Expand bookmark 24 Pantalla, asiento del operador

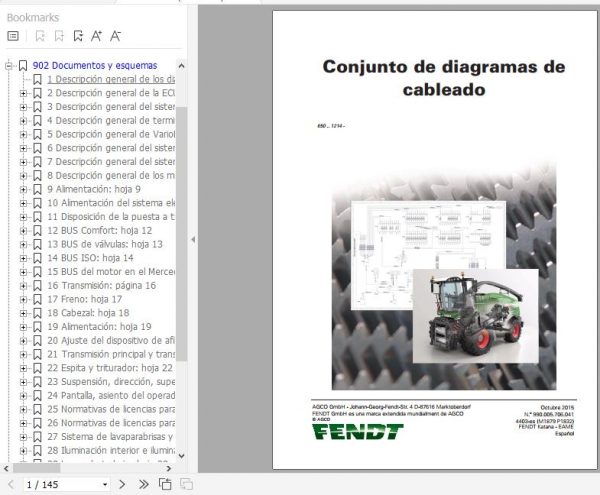[23, 396]
